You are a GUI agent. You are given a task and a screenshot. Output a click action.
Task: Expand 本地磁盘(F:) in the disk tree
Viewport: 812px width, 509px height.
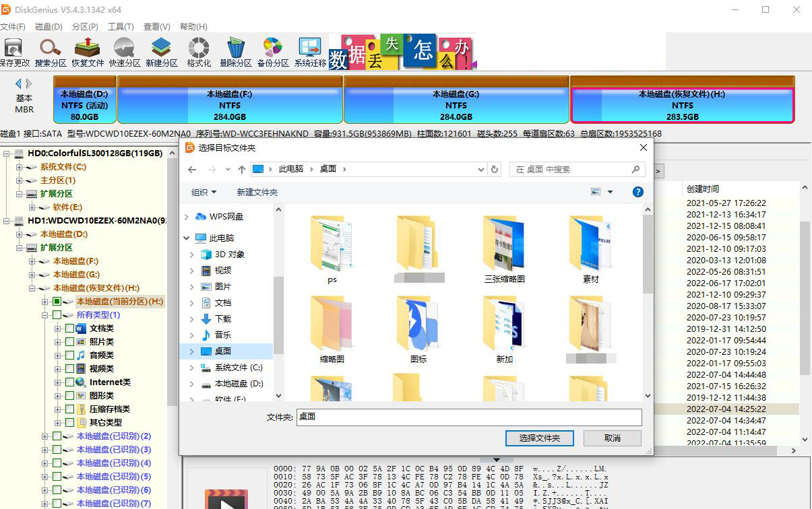pos(32,261)
